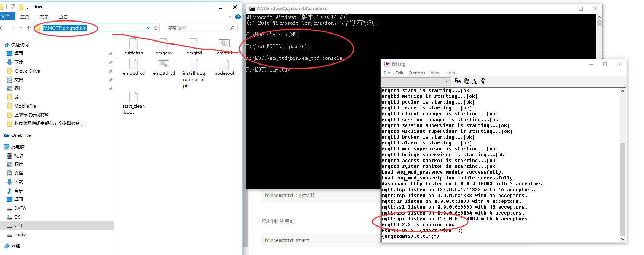This screenshot has width=644, height=255.
Task: Click the 'bin\emqttd start' code text
Action: tap(287, 240)
